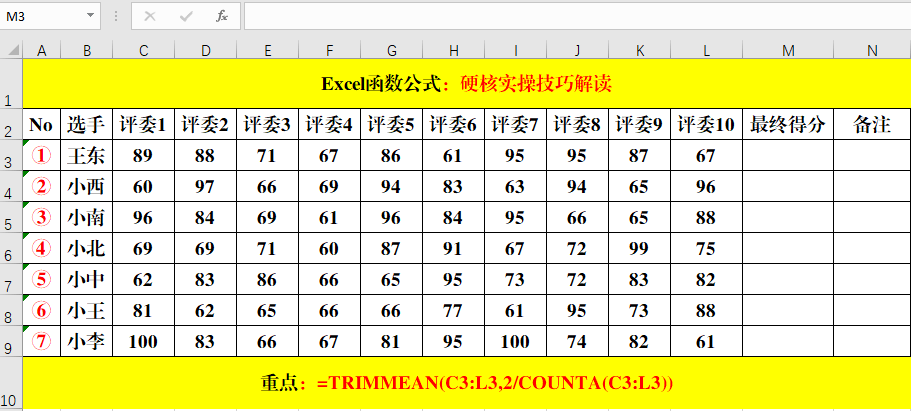Select row 5 header
The height and width of the screenshot is (411, 911).
coord(11,217)
